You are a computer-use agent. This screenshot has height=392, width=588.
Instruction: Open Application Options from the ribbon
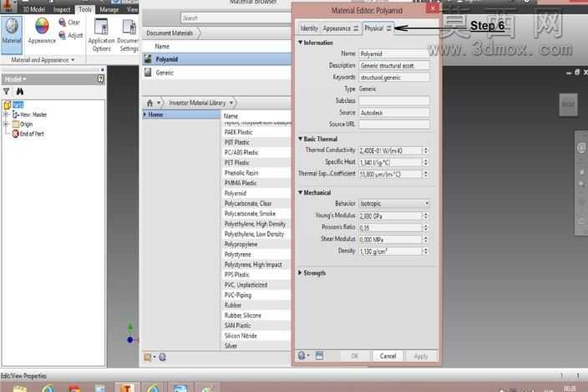(101, 35)
